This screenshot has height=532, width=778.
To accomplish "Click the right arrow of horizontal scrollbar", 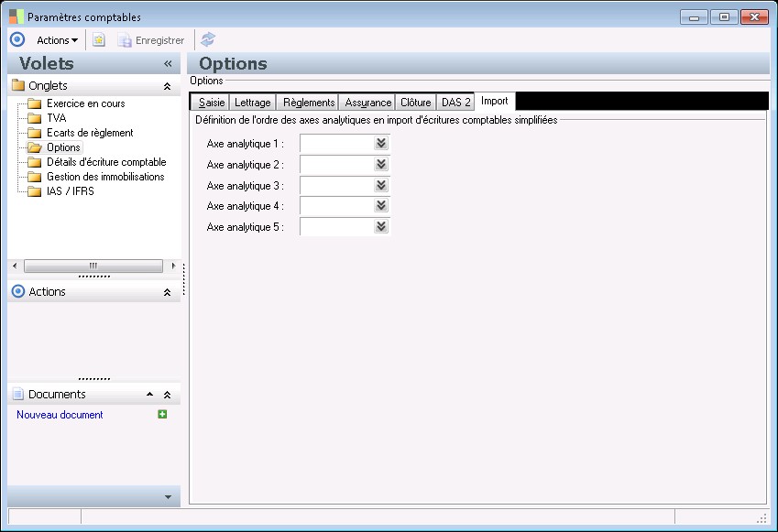I will point(173,266).
